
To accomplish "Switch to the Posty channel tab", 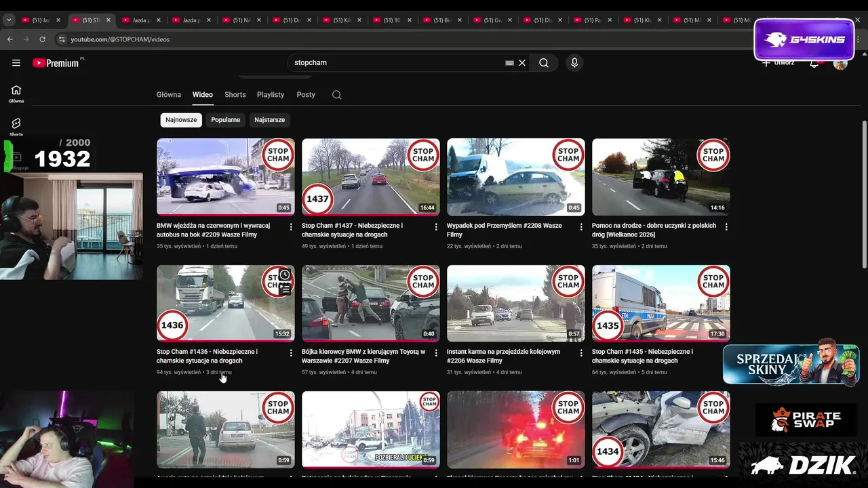I will 306,95.
